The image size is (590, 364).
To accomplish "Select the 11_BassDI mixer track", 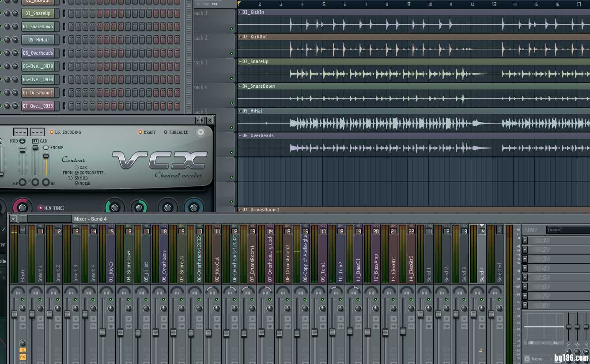I will (358, 254).
